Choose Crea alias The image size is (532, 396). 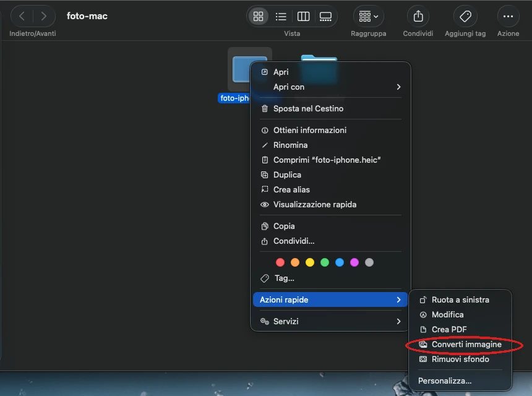pos(330,190)
